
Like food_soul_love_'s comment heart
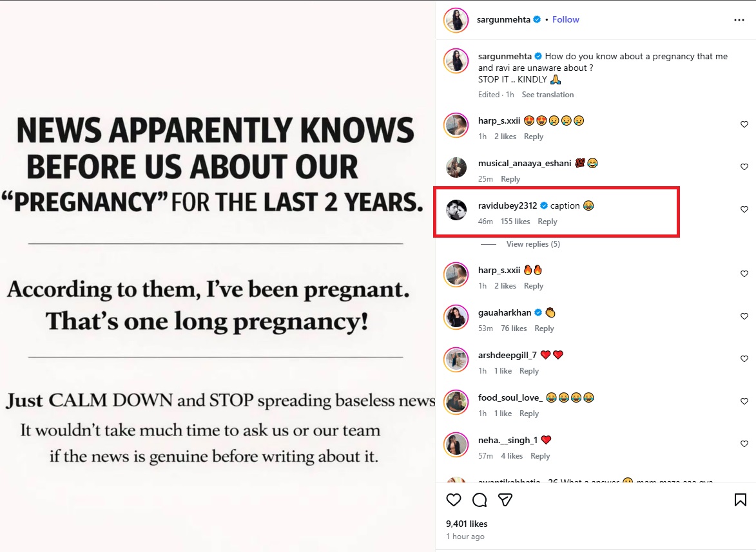[x=744, y=401]
